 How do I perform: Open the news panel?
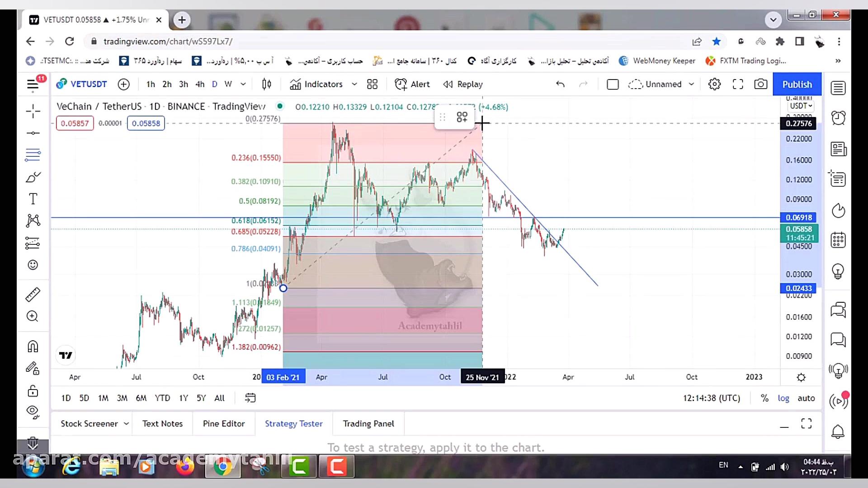click(838, 149)
